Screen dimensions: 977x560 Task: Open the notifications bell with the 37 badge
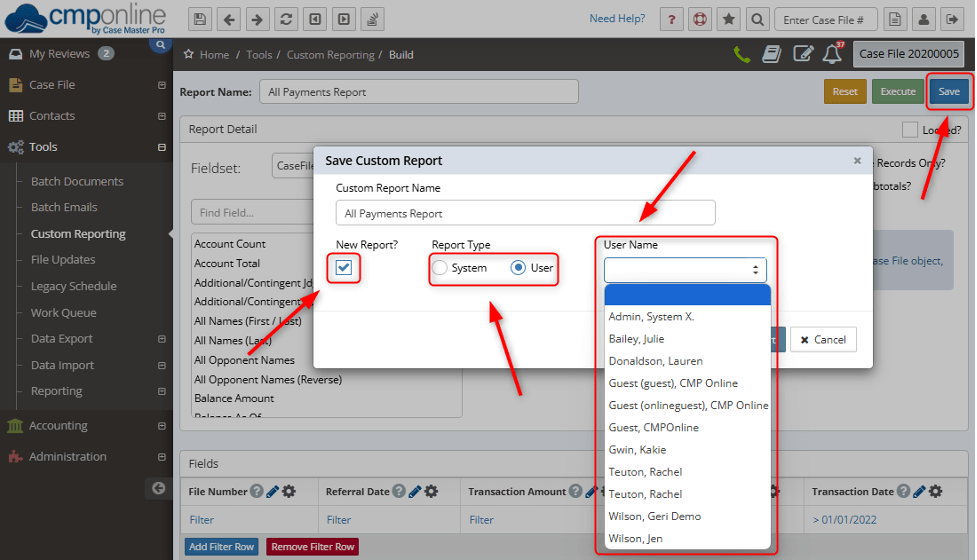(x=832, y=54)
